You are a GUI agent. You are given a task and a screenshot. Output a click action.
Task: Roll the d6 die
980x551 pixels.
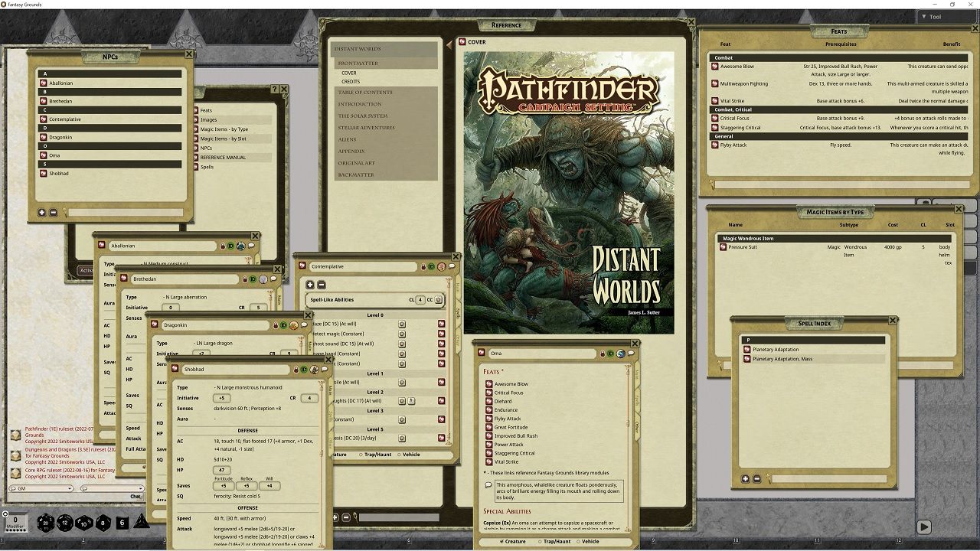pyautogui.click(x=122, y=523)
